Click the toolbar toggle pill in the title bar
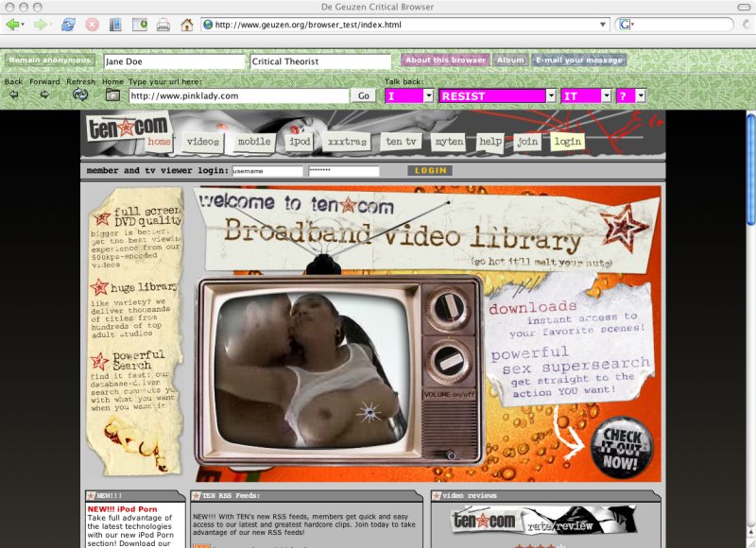756x548 pixels. tap(744, 7)
